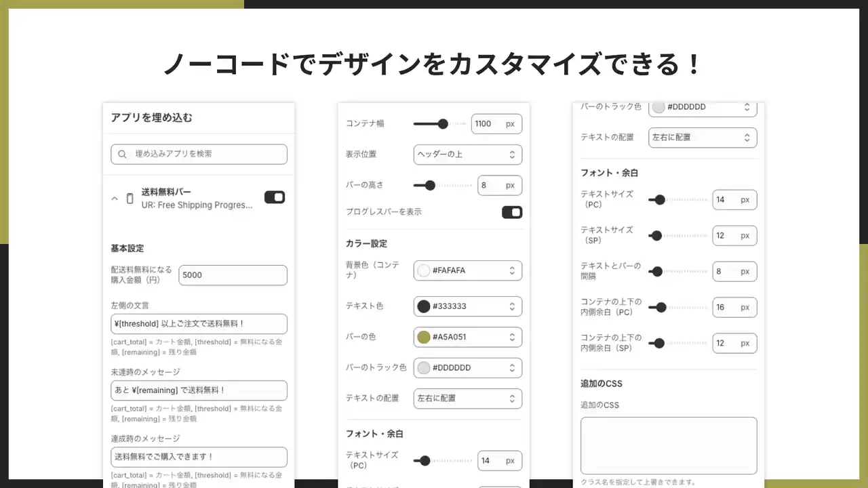Image resolution: width=868 pixels, height=488 pixels.
Task: Open バーのトラック色 #DDDDDD dropdown in right panel
Action: pos(703,108)
